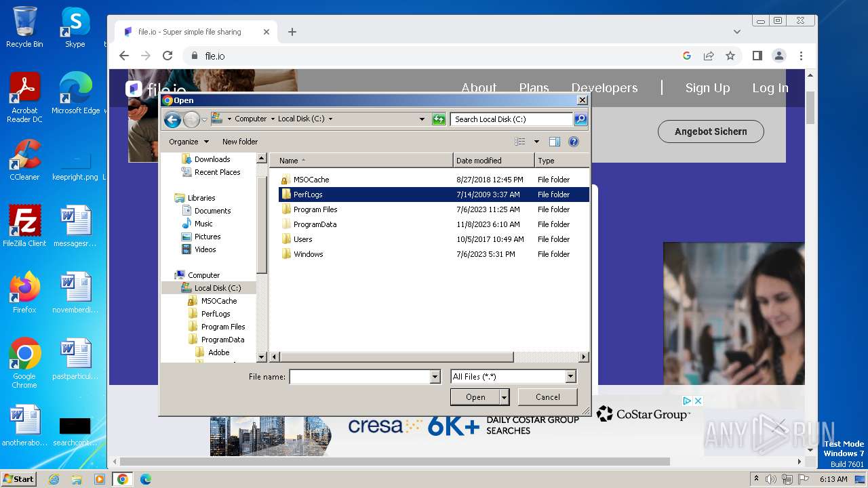Click Log In link on file.io

[x=770, y=88]
